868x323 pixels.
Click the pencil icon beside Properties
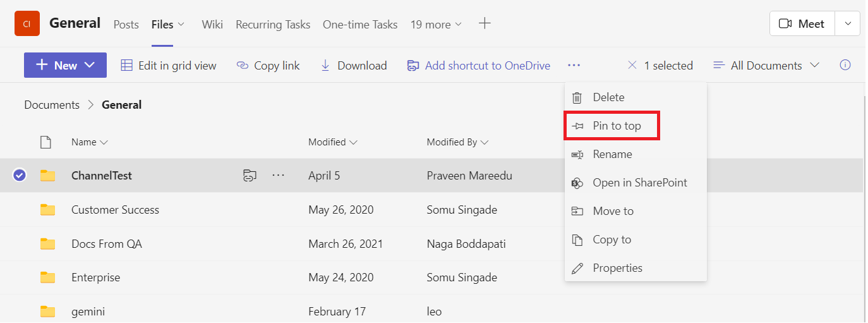tap(577, 268)
